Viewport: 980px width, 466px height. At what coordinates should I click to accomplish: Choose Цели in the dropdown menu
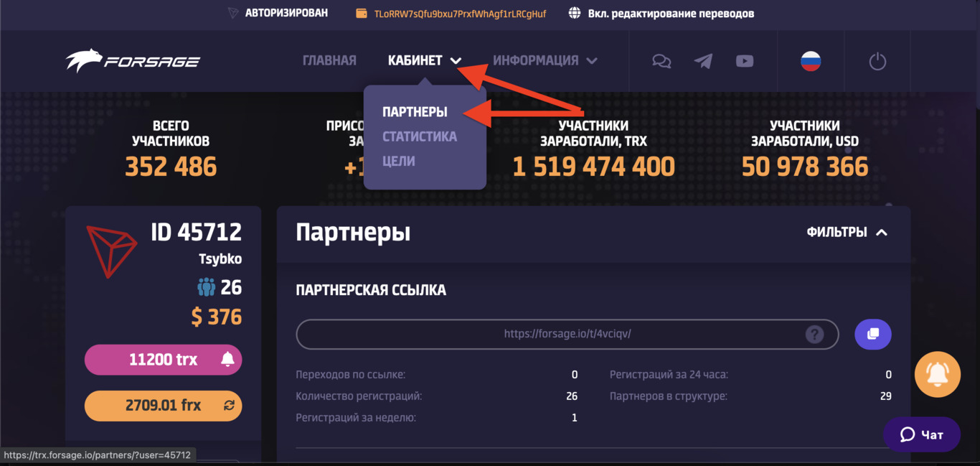tap(399, 161)
